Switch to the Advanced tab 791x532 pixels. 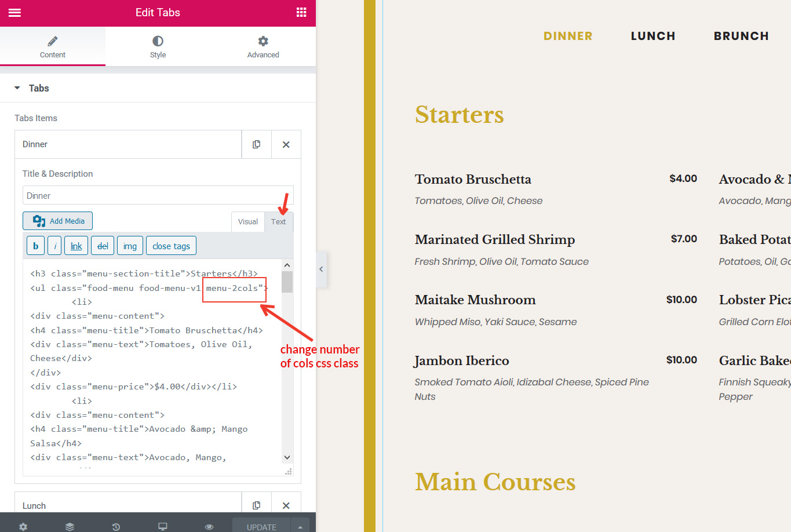263,46
